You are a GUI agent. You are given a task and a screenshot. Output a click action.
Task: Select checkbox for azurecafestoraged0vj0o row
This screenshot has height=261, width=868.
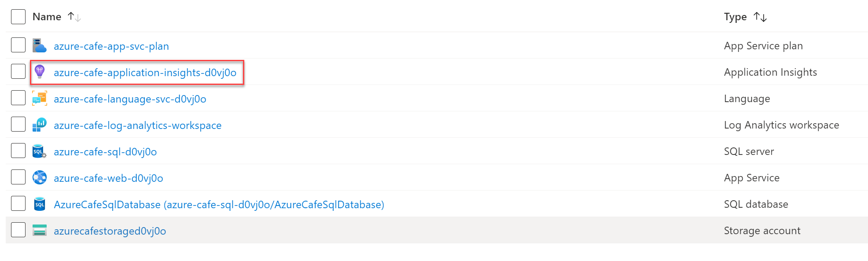[18, 230]
